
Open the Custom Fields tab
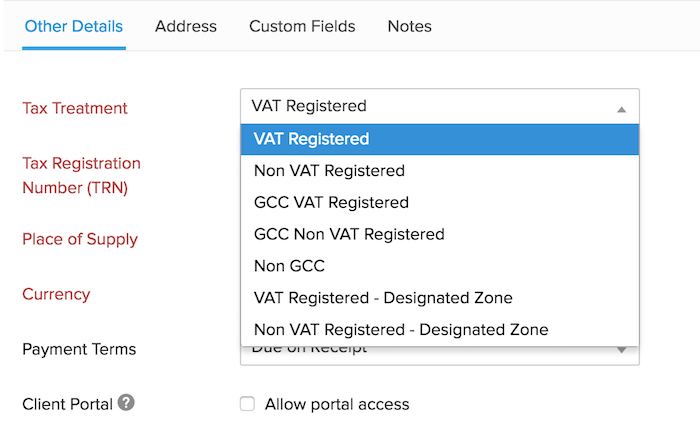[302, 26]
